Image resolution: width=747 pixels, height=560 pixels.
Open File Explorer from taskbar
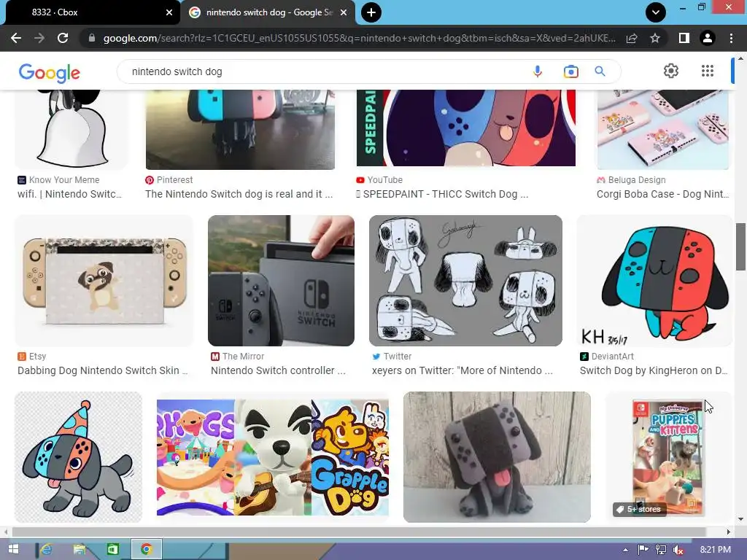coord(80,549)
